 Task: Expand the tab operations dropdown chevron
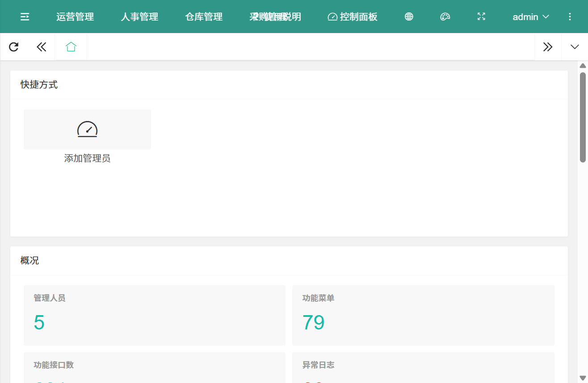tap(575, 47)
